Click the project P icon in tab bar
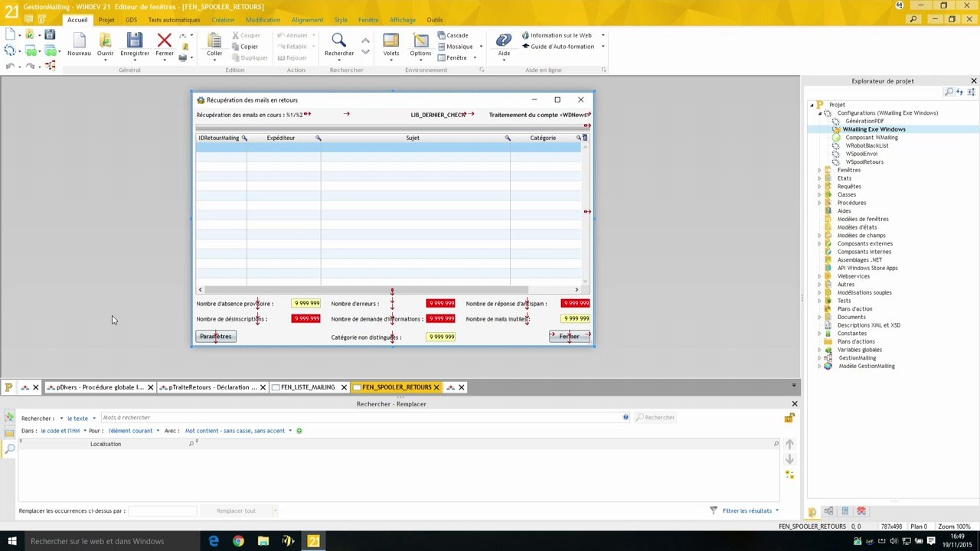Viewport: 980px width, 551px height. point(8,387)
